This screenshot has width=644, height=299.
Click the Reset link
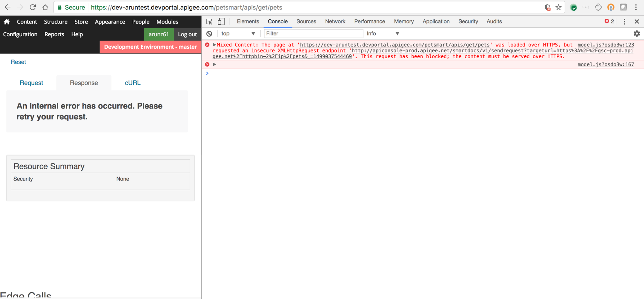coord(18,62)
